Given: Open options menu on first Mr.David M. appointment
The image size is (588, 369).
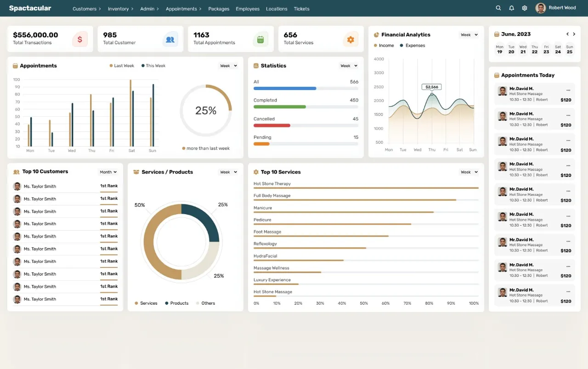Looking at the screenshot, I should tap(568, 90).
